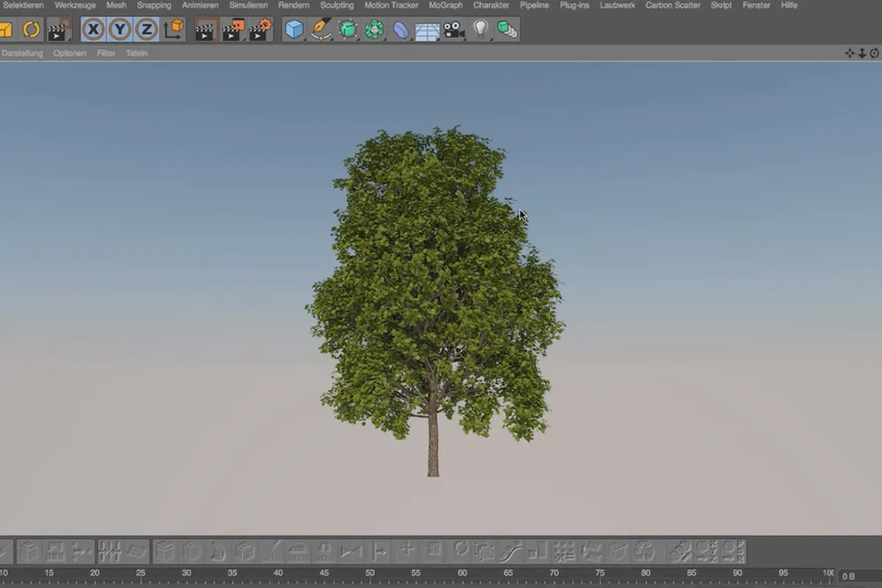Screen dimensions: 882x588
Task: Select the Spline Pen tool icon
Action: point(321,29)
